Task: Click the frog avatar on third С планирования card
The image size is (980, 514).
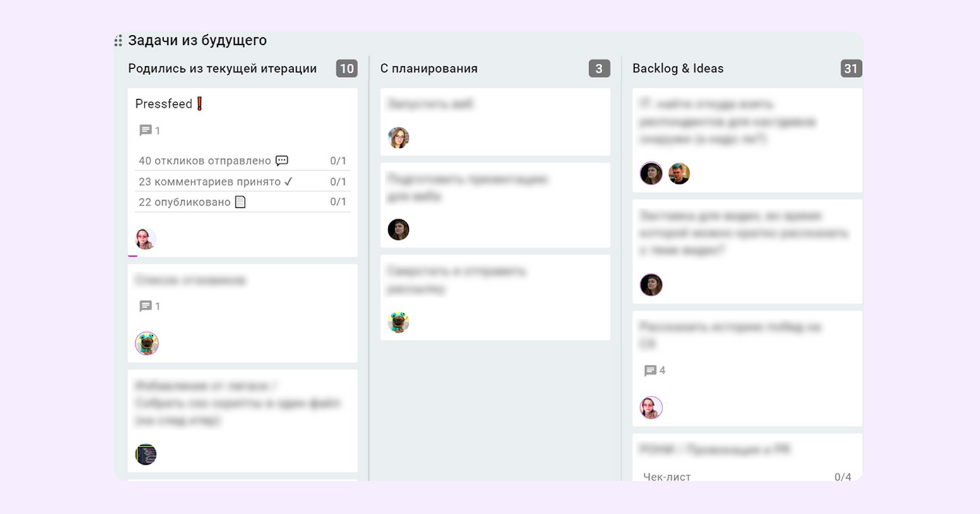Action: [398, 323]
